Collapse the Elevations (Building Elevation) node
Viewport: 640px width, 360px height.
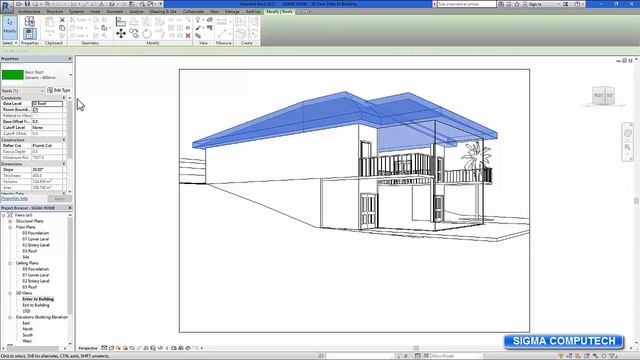(x=10, y=317)
